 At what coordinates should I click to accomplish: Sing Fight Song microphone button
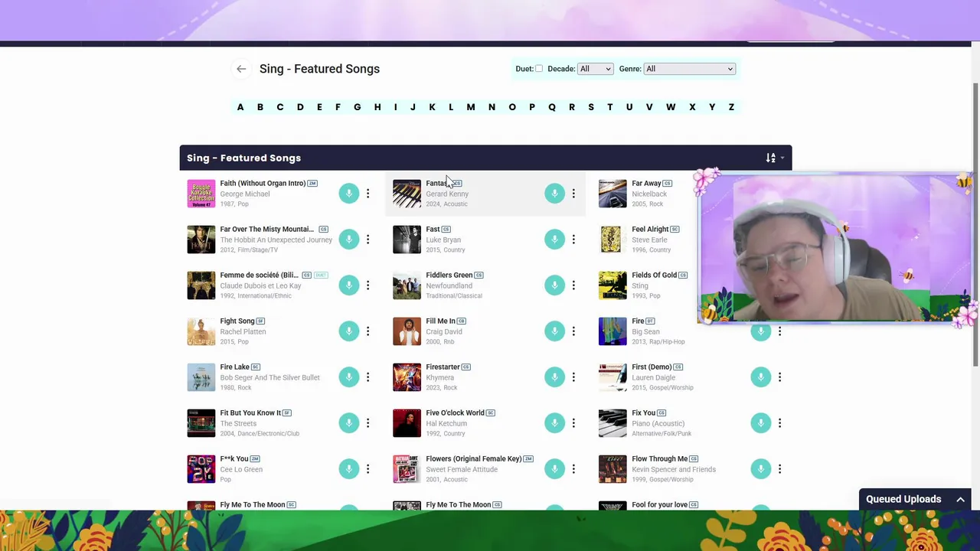349,331
